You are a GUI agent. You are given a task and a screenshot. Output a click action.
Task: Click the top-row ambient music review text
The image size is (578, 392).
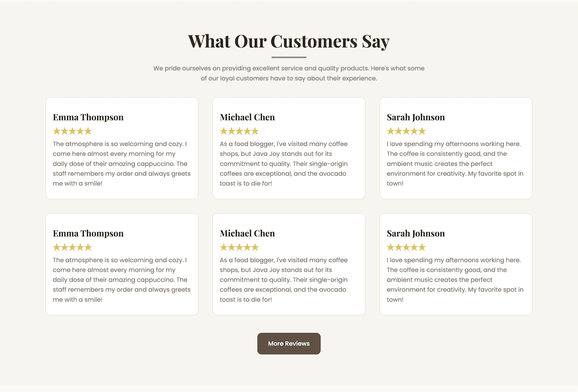pyautogui.click(x=455, y=163)
